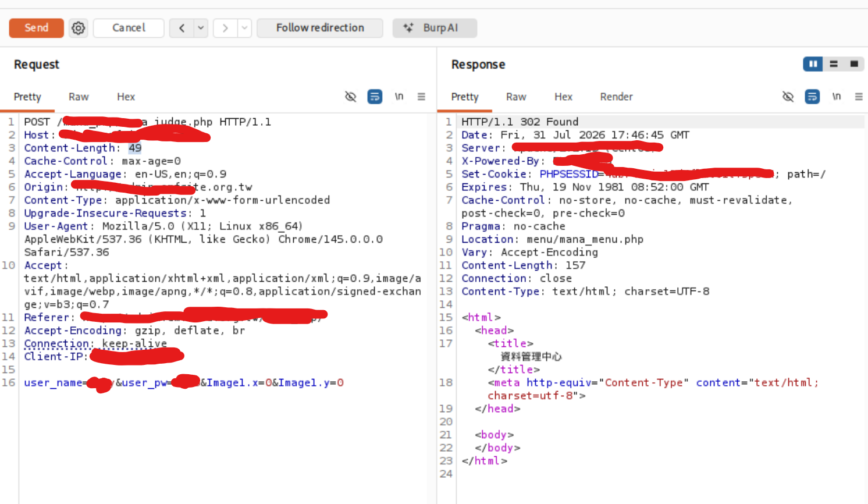Go back to the previous request in history

182,28
